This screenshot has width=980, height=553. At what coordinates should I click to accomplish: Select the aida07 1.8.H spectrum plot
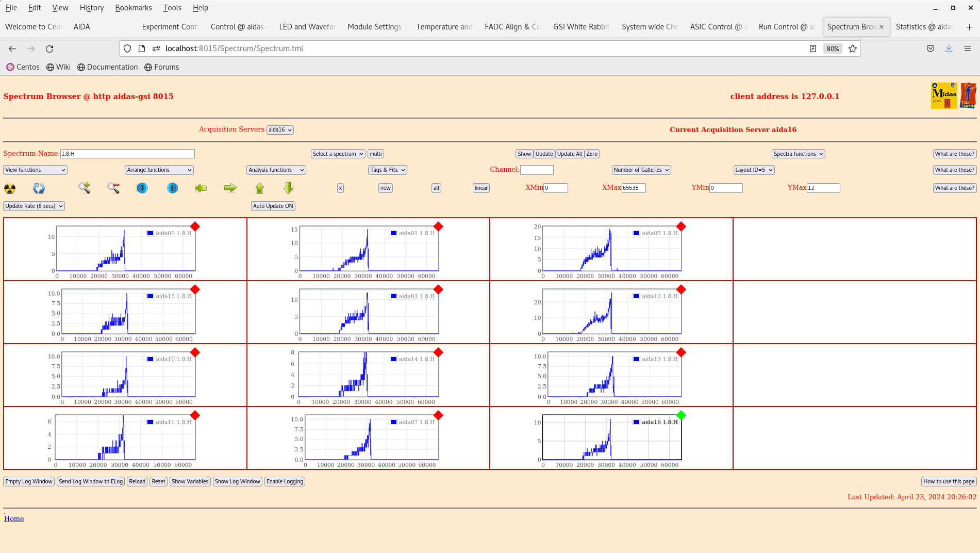point(371,438)
